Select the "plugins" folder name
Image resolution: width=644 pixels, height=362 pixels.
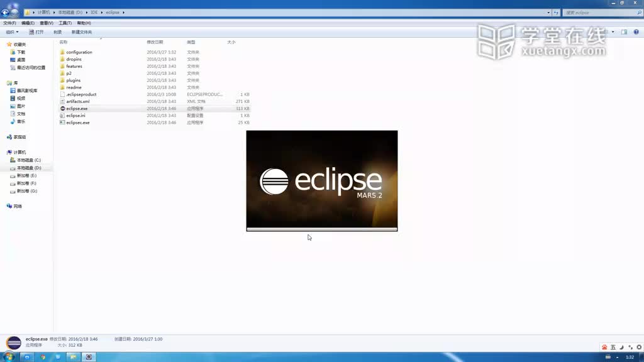74,80
